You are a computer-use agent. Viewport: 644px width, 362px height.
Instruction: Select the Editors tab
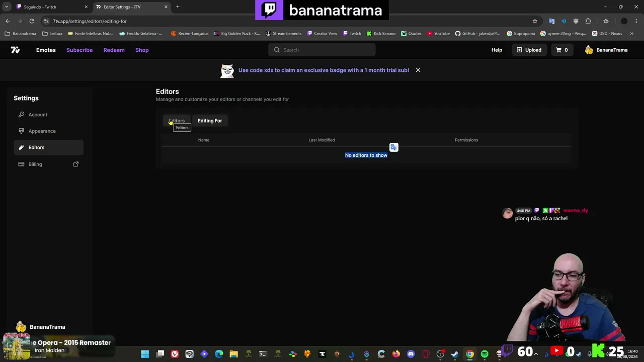pos(177,121)
